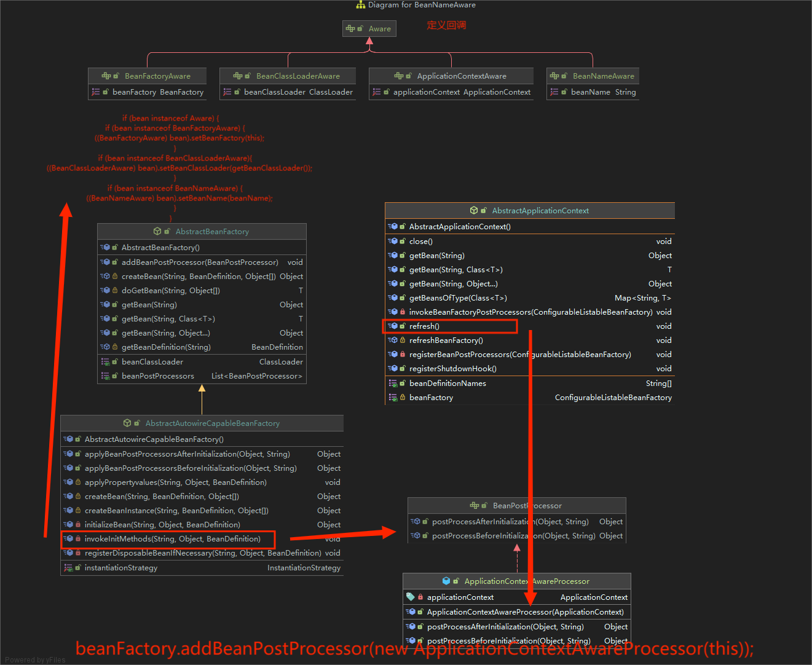Click the invokeBeanFactoryPostProcessors method row

tap(530, 312)
